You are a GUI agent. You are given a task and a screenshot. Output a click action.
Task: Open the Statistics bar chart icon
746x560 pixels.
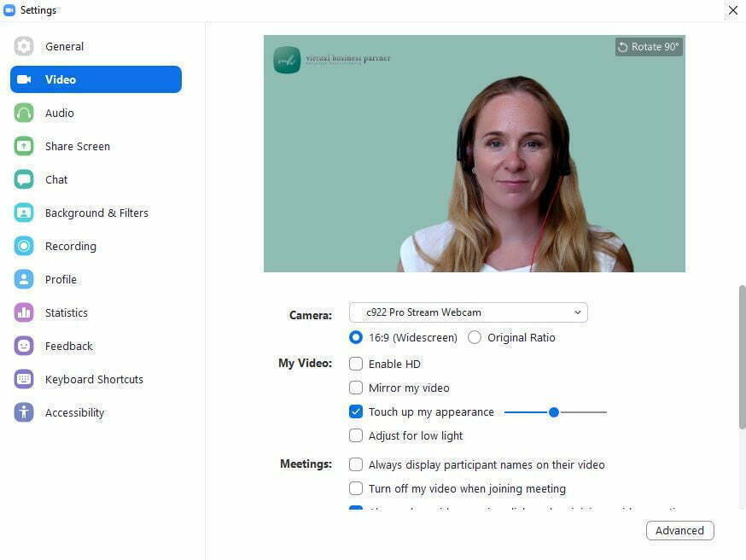coord(24,312)
